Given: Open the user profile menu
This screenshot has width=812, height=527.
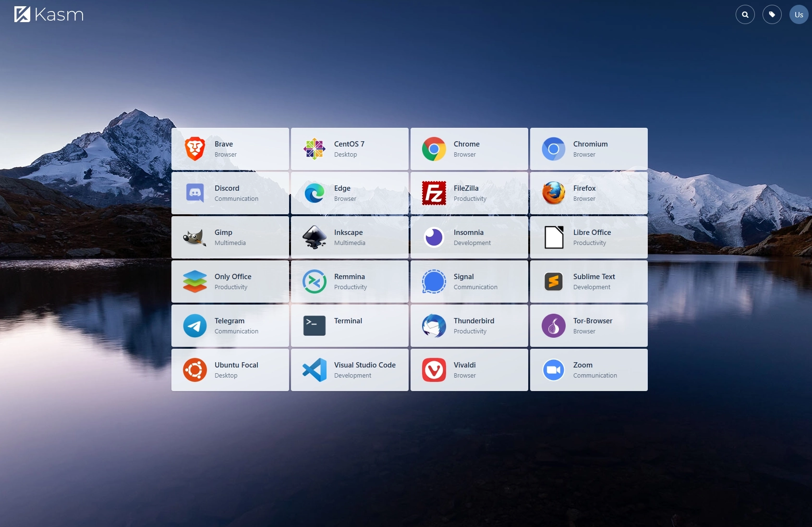Looking at the screenshot, I should click(799, 14).
